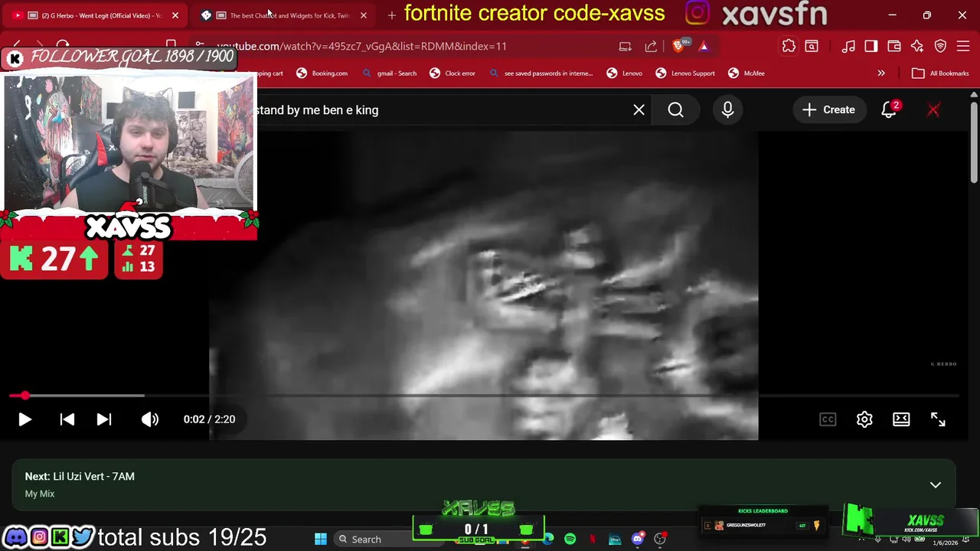980x551 pixels.
Task: Open the YouTube Create button
Action: (x=828, y=110)
